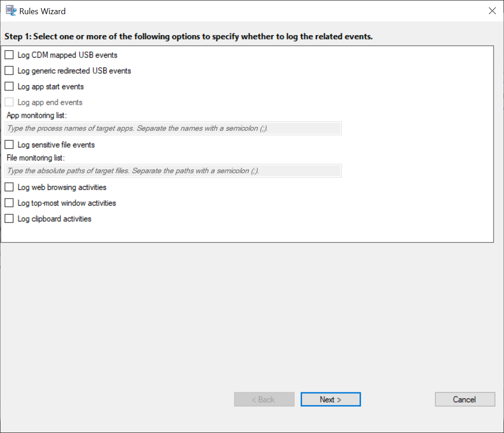Viewport: 504px width, 433px height.
Task: Click the app process names text field
Action: tap(173, 128)
